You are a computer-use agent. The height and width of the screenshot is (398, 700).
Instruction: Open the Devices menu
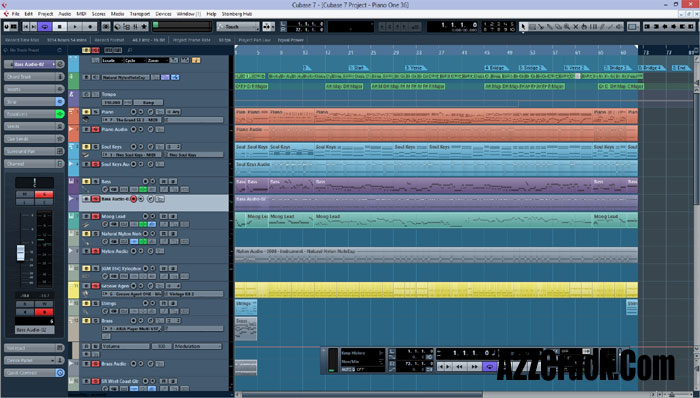point(163,14)
